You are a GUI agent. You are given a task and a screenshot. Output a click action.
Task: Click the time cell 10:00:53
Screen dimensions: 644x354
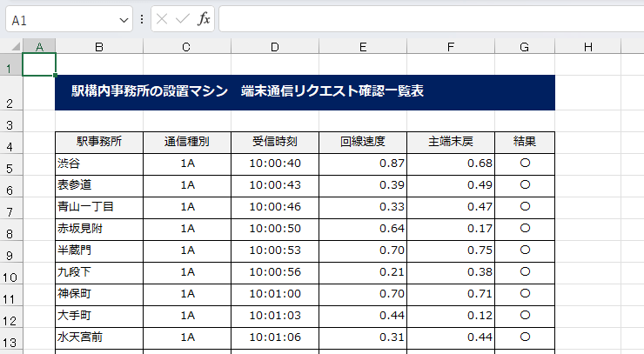[275, 251]
